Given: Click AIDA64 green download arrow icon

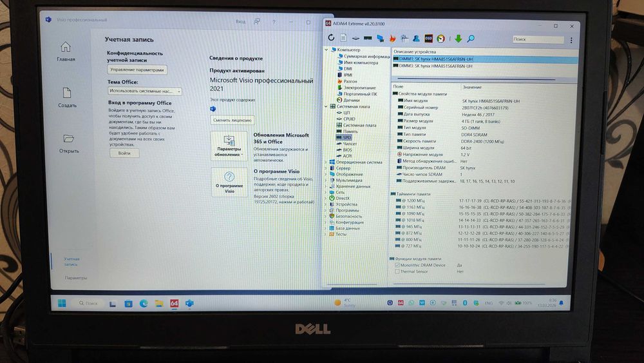Looking at the screenshot, I should [x=459, y=39].
